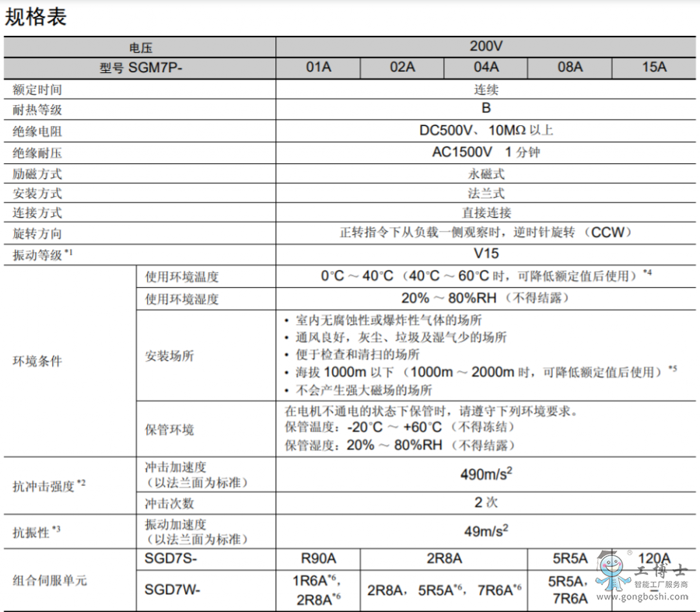Select the 绝缘耐压 row label

[37, 153]
